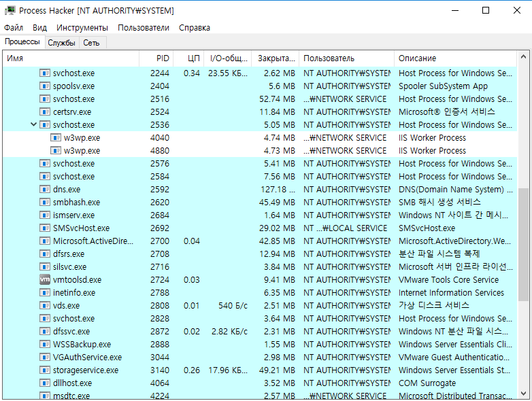
Task: Open the Инструменты menu
Action: click(x=82, y=27)
